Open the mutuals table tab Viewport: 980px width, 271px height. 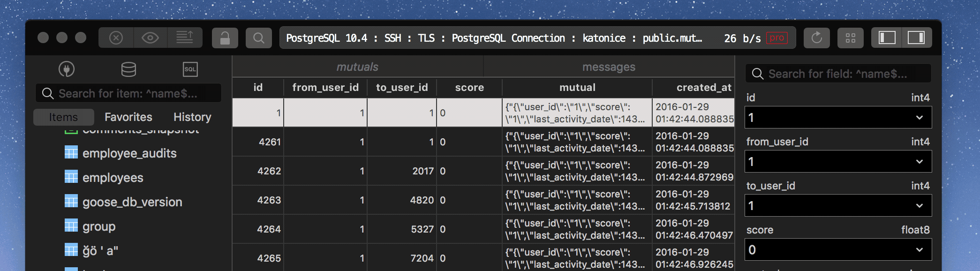357,67
